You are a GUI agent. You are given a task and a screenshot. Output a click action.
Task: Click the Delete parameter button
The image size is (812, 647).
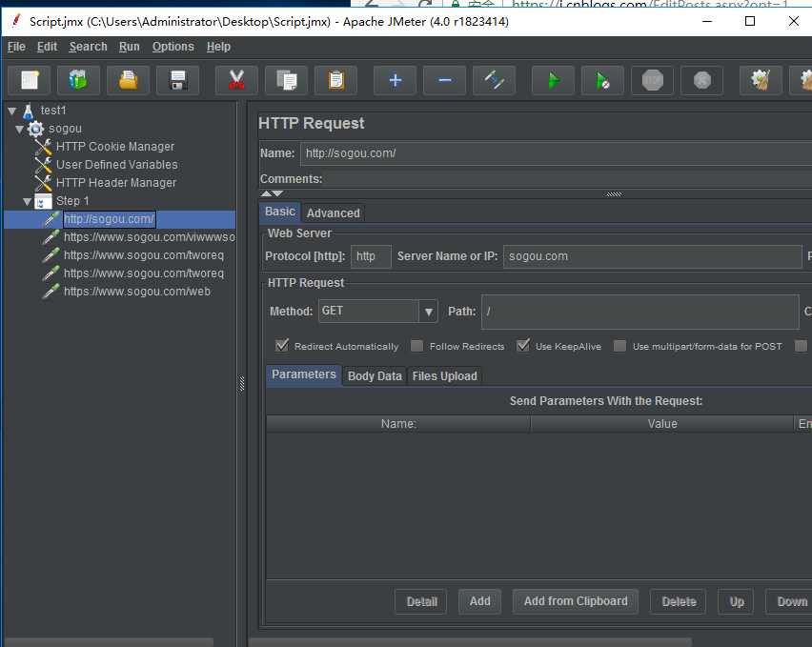[679, 601]
